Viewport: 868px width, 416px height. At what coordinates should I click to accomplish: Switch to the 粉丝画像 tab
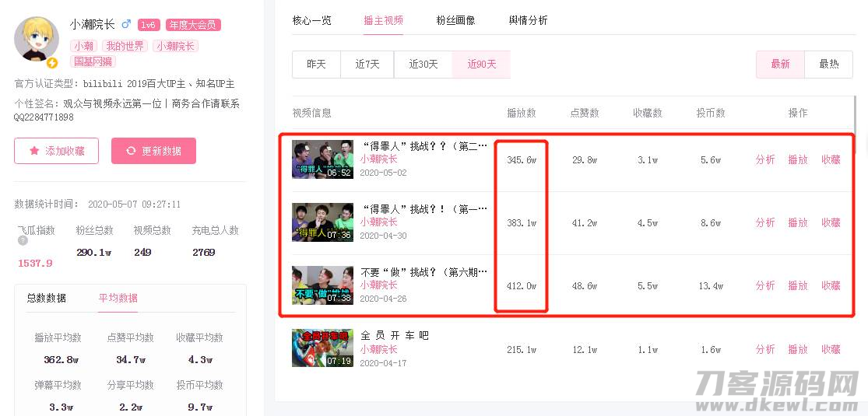tap(455, 20)
